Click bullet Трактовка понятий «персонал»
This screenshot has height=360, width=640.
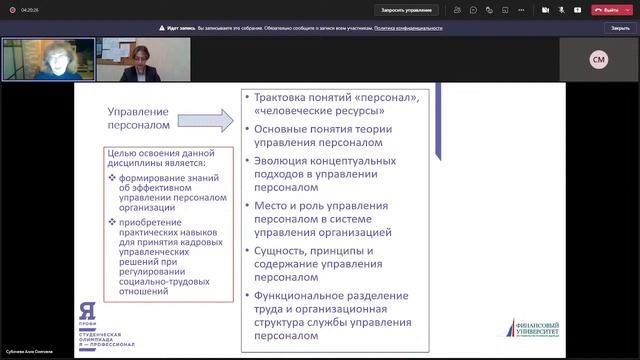[x=337, y=104]
